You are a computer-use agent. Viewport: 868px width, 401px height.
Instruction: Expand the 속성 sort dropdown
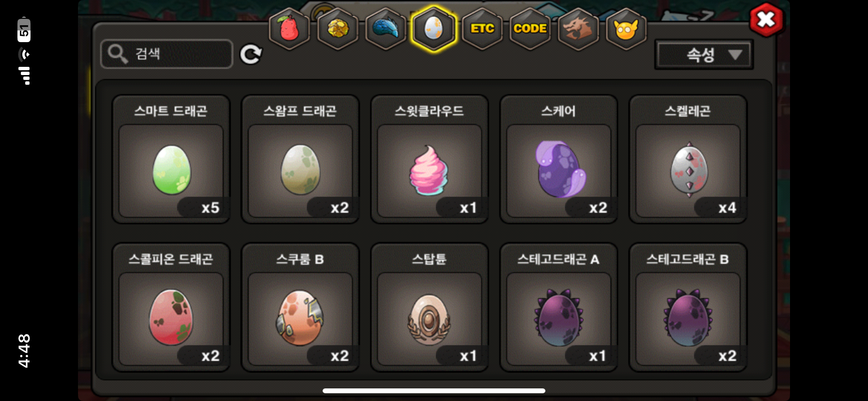click(x=704, y=55)
